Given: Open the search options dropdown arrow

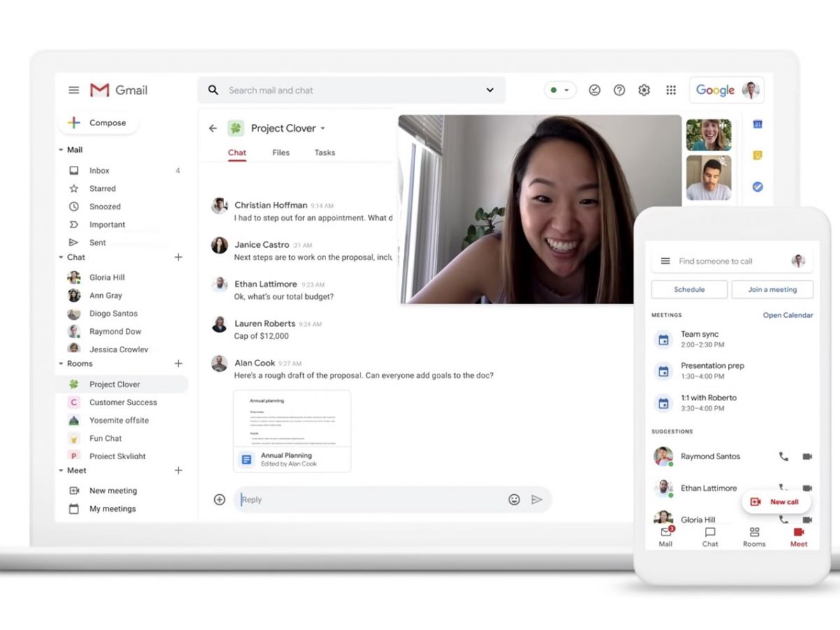Looking at the screenshot, I should [490, 90].
